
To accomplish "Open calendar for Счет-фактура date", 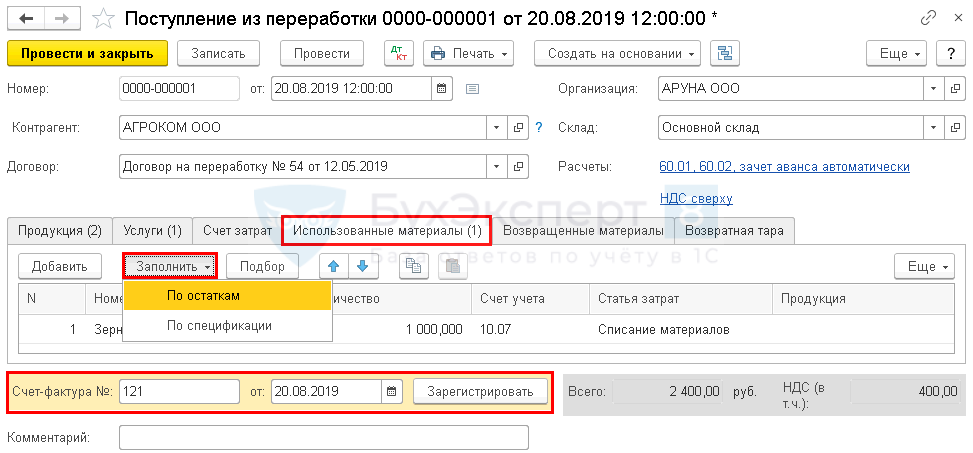I will [391, 391].
